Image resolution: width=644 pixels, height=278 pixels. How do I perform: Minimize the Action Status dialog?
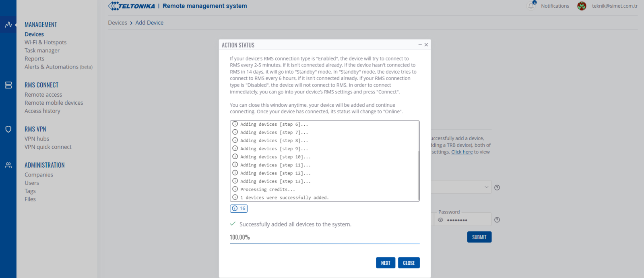(420, 45)
